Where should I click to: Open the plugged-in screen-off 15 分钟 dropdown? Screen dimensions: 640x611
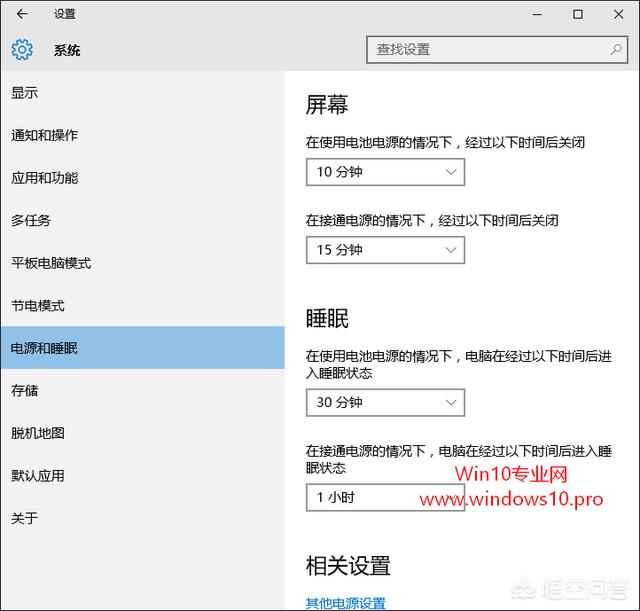click(385, 249)
